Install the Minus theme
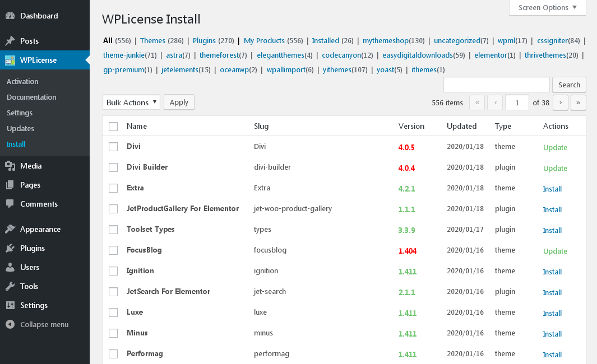This screenshot has height=364, width=597. (x=552, y=334)
